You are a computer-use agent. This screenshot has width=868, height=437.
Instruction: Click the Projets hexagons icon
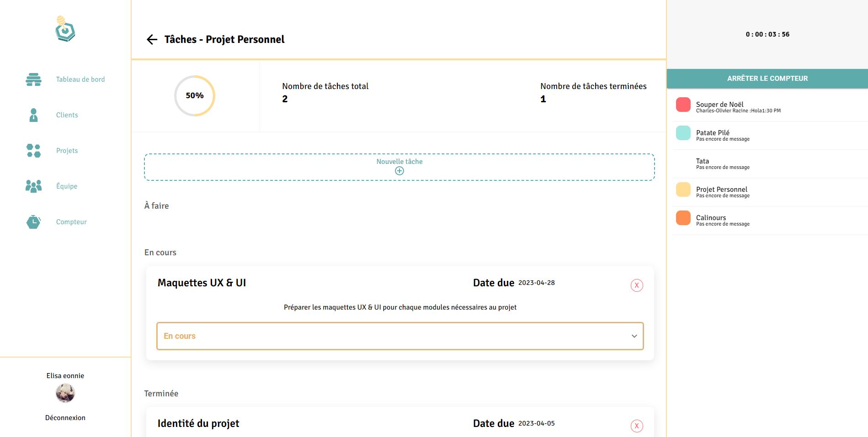click(x=33, y=151)
